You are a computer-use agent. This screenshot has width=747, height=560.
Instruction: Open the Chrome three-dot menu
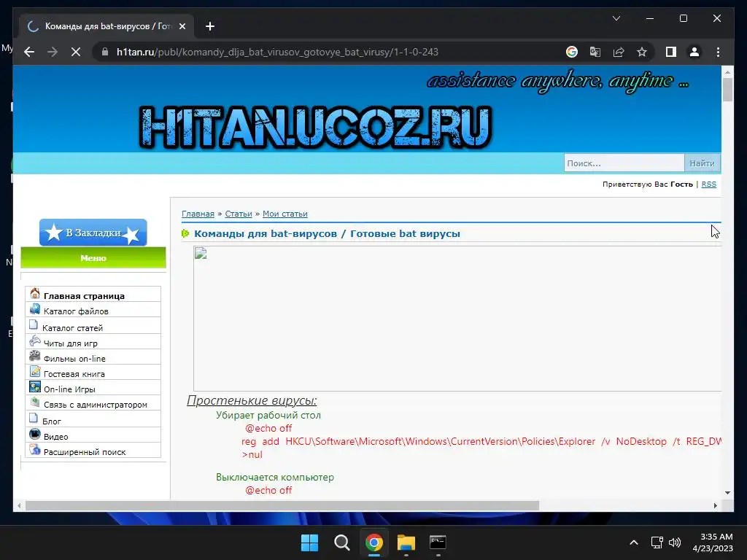(x=718, y=52)
